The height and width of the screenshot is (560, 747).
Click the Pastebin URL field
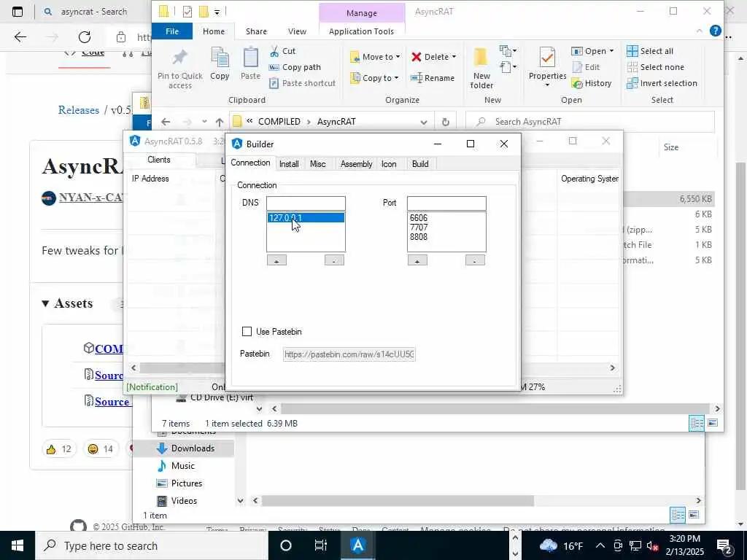click(x=349, y=354)
